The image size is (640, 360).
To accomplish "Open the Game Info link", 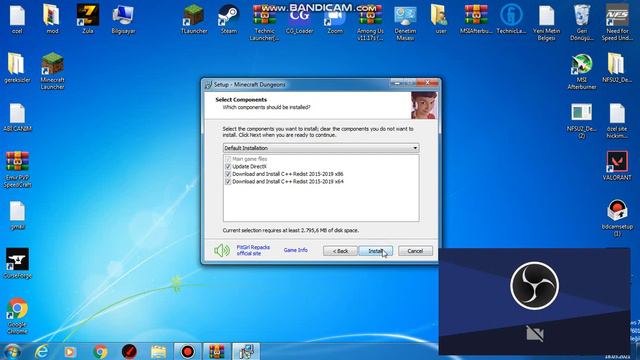I will click(296, 250).
